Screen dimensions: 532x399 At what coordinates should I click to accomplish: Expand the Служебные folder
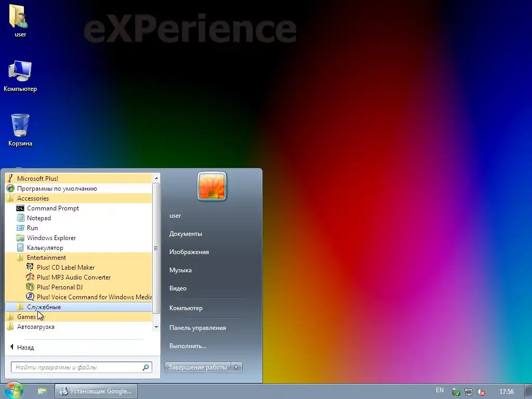[x=78, y=307]
